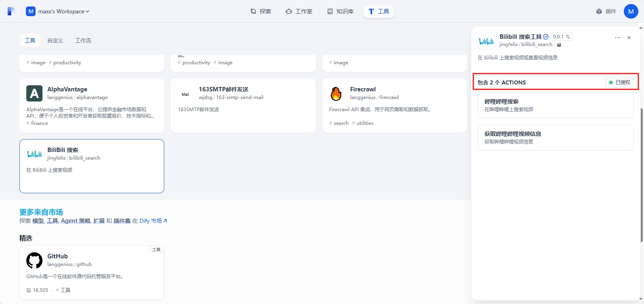Click the blue M workspace avatar

[31, 11]
